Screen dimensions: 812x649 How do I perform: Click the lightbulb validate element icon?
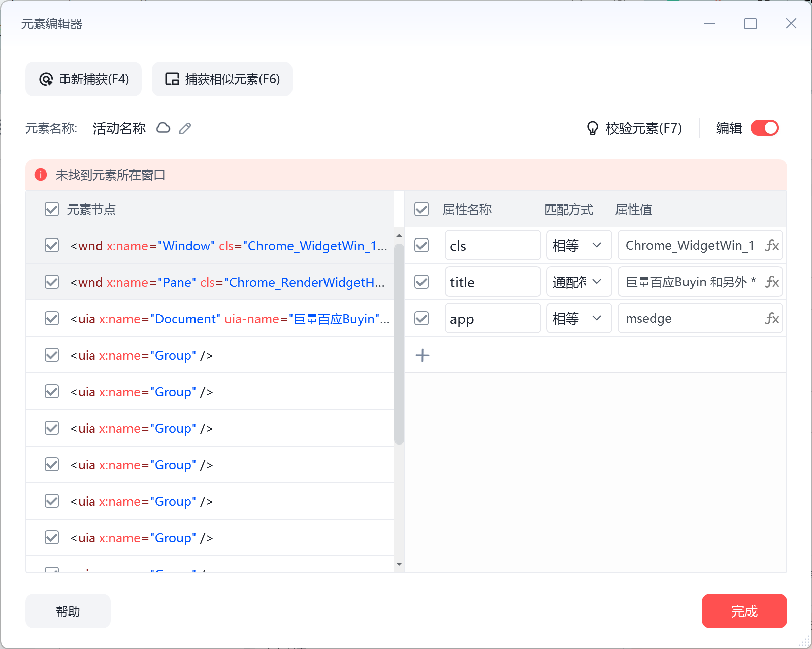pos(592,128)
